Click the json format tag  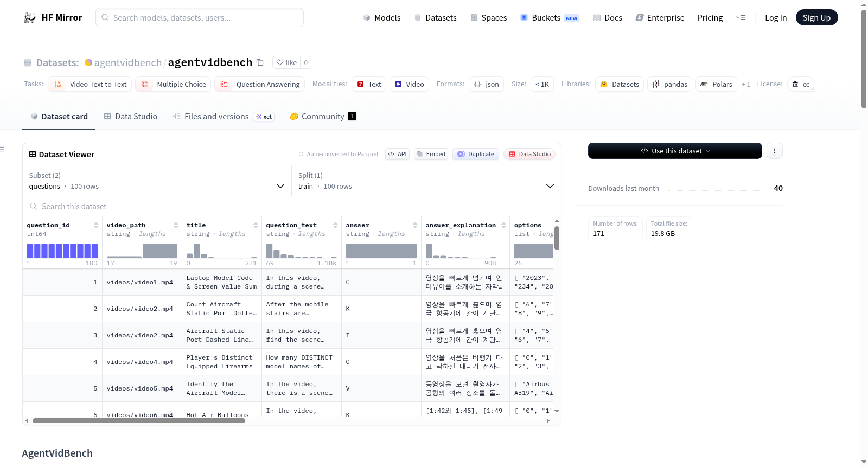pos(487,84)
